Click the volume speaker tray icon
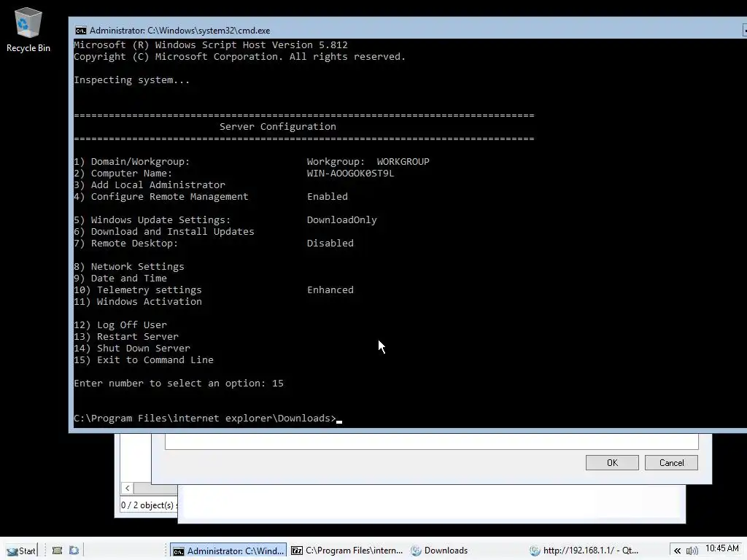The width and height of the screenshot is (747, 560). coord(692,551)
